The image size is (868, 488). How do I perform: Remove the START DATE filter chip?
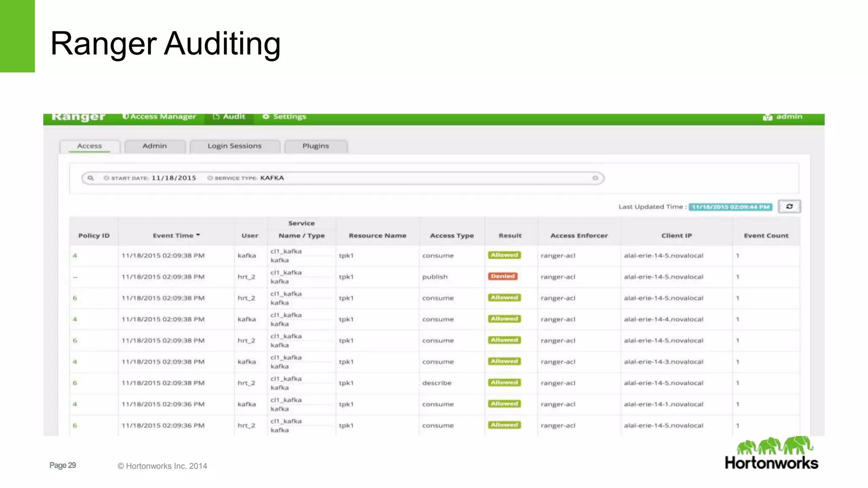pyautogui.click(x=106, y=178)
